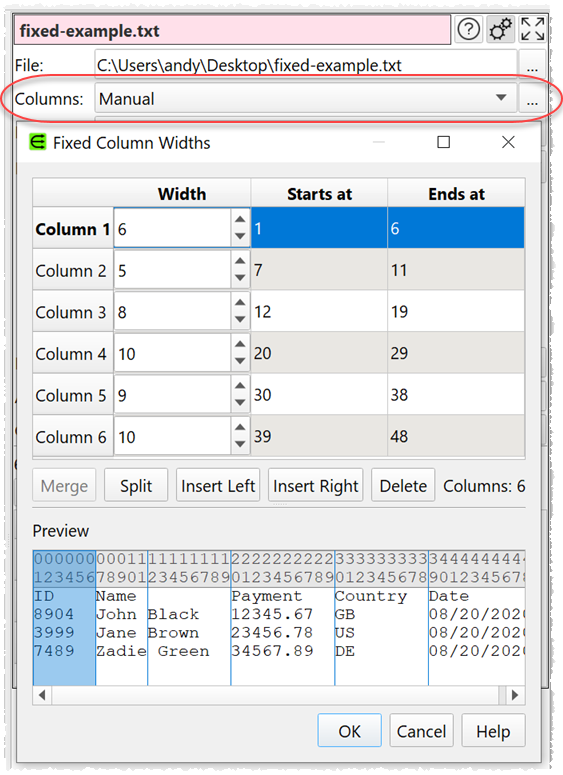563x775 pixels.
Task: Increase Column 3 width with up arrow
Action: click(x=240, y=302)
